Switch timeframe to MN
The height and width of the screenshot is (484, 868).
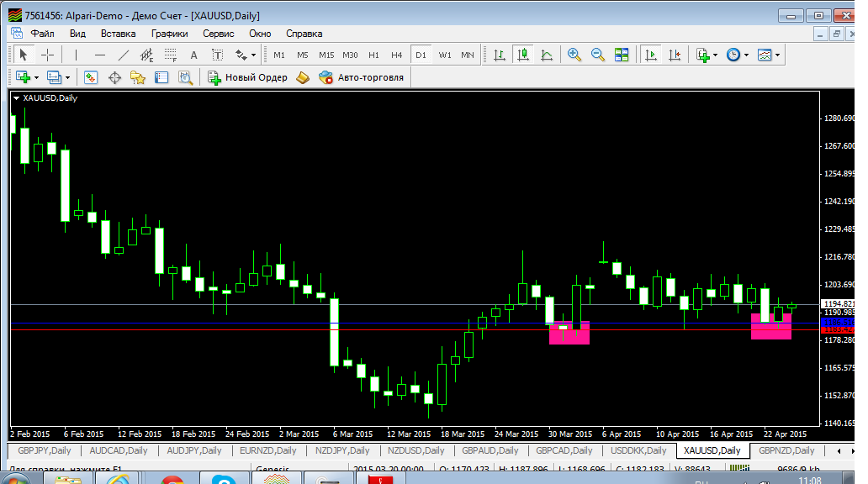tap(468, 55)
